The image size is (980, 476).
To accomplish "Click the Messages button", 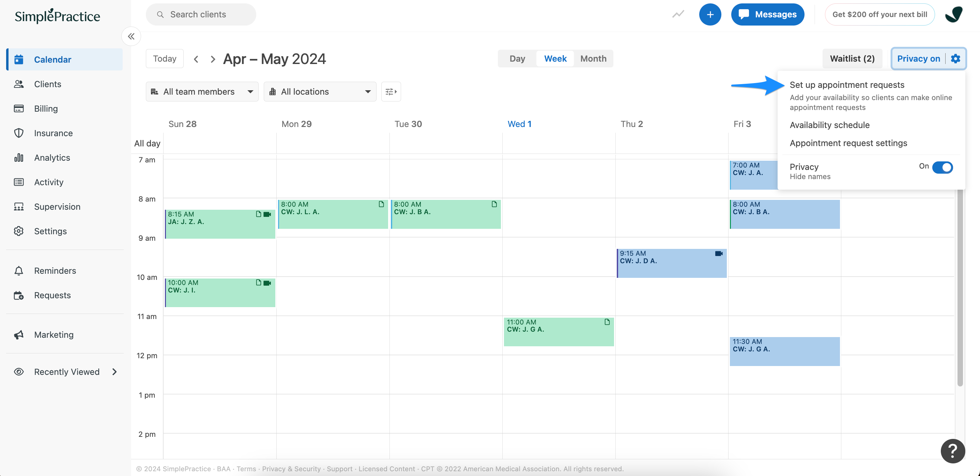I will 767,14.
